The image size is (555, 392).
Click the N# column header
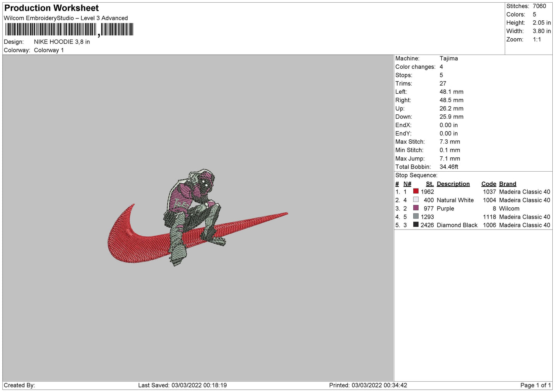tap(407, 184)
